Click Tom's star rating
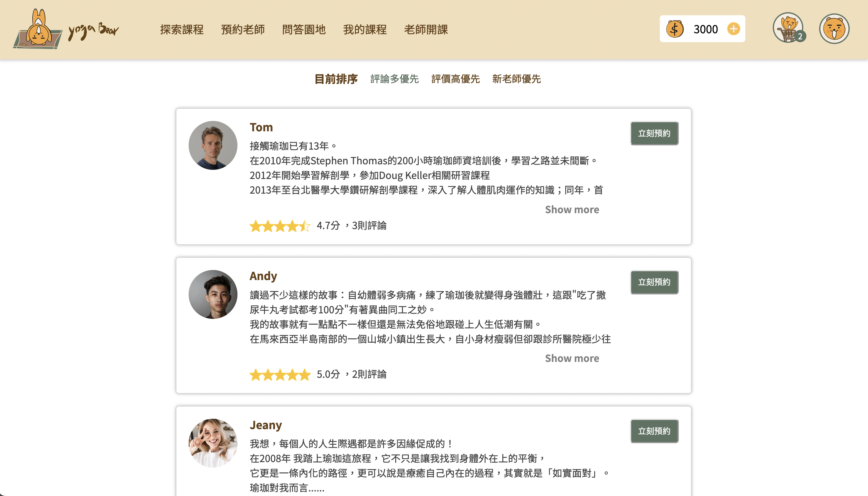This screenshot has width=868, height=496. coord(280,226)
